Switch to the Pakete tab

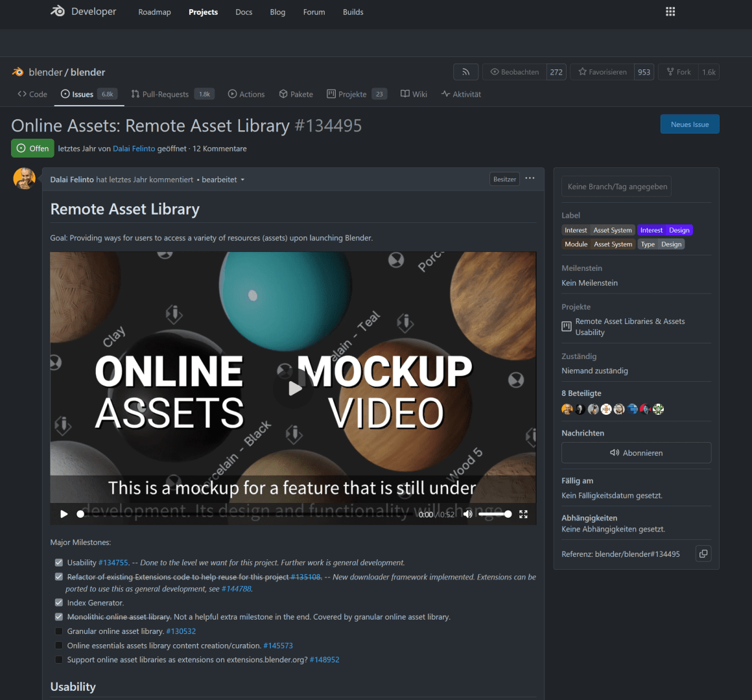click(296, 94)
